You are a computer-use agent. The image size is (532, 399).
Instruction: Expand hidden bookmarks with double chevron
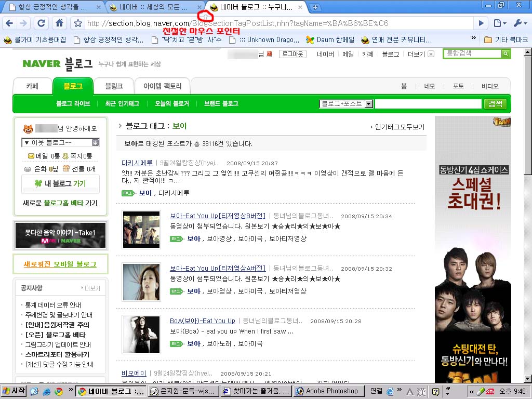coord(474,38)
